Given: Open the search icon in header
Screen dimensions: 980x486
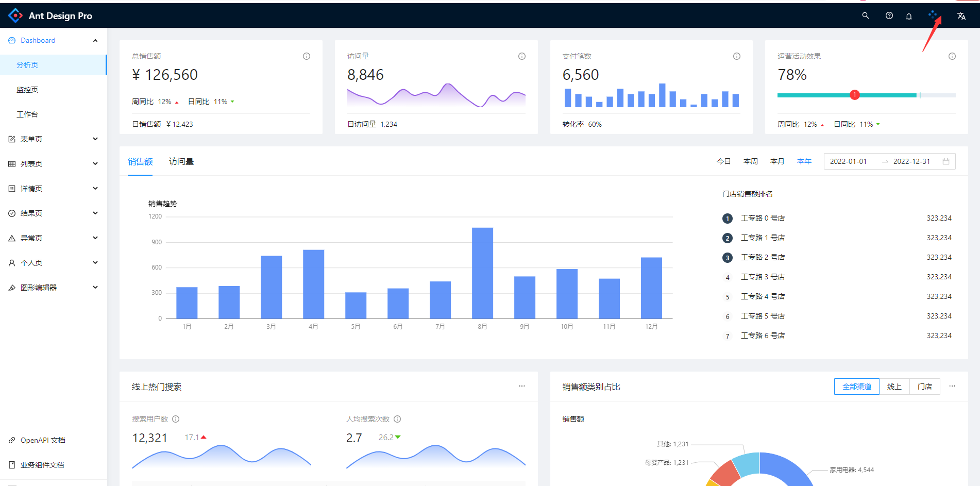Looking at the screenshot, I should (866, 16).
